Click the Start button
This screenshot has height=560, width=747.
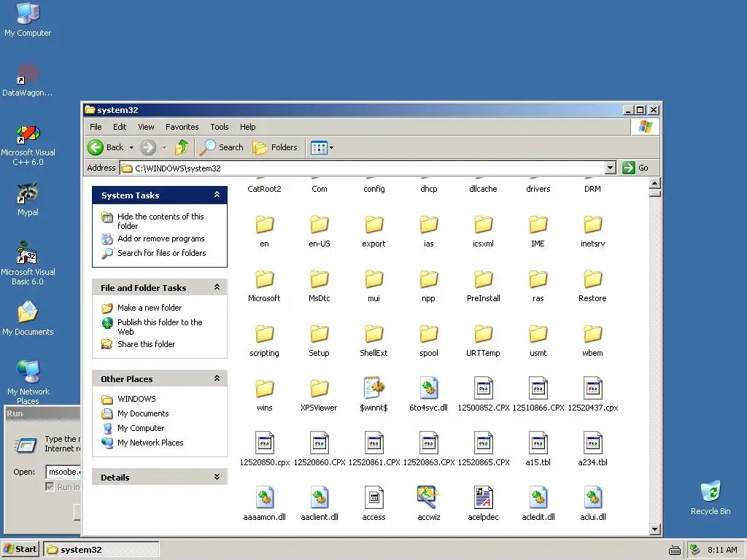point(20,549)
